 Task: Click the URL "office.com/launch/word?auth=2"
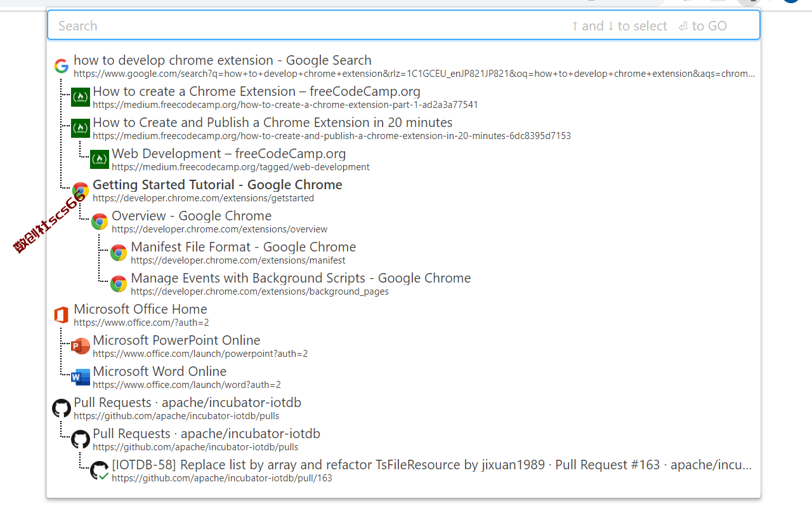(187, 385)
